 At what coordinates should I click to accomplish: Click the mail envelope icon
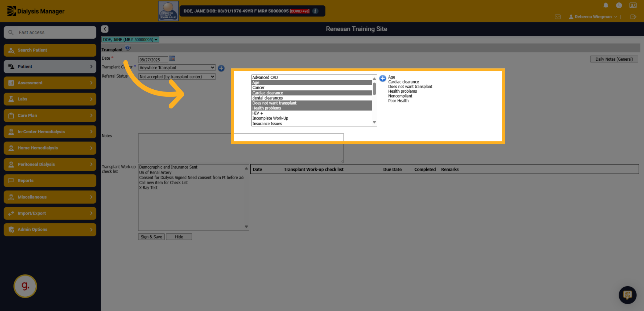point(558,17)
